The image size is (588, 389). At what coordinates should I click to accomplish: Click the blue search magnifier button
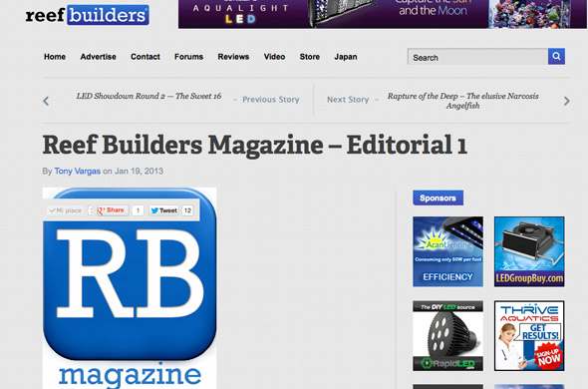point(556,56)
